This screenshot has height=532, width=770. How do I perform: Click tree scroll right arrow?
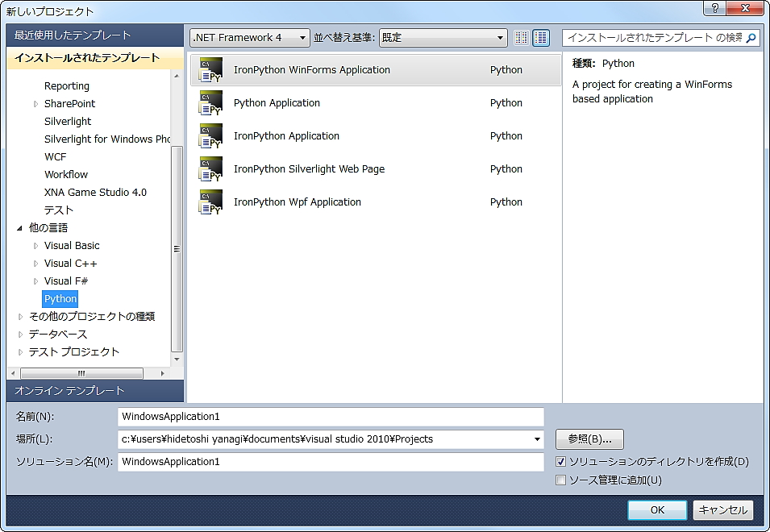coord(163,373)
